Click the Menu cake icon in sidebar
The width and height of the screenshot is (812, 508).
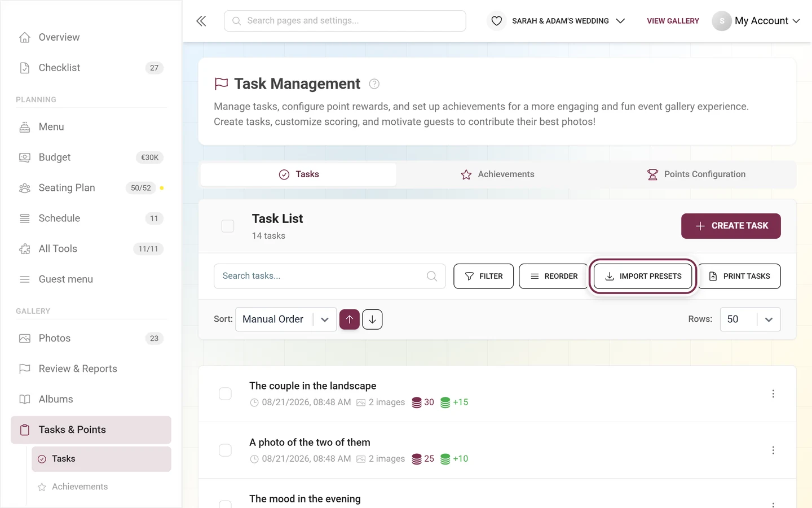(25, 127)
